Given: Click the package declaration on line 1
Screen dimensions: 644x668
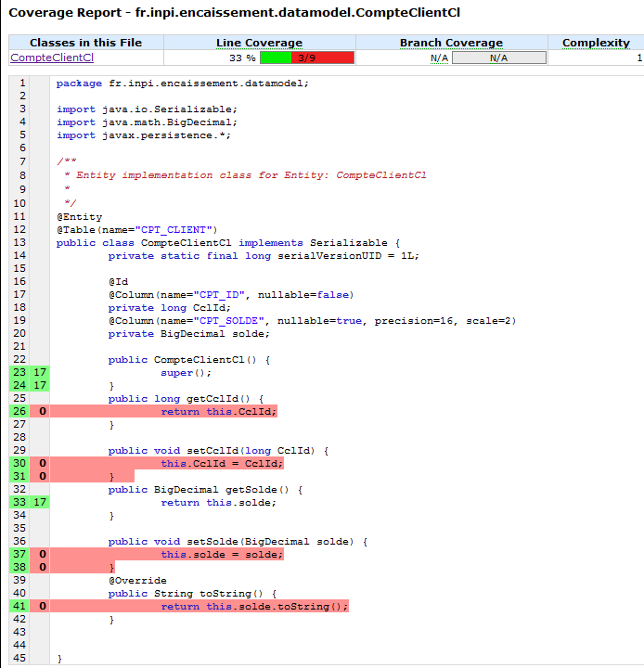Looking at the screenshot, I should [183, 83].
